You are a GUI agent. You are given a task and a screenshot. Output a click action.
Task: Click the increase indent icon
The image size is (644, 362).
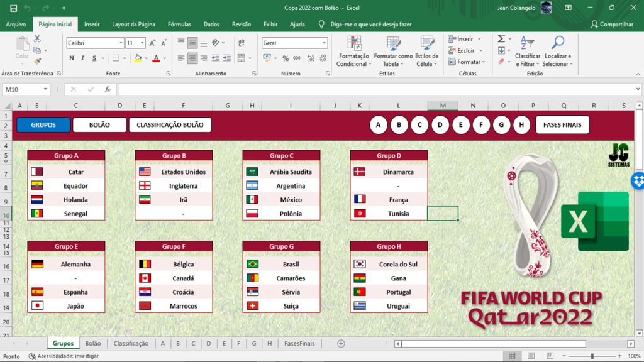click(x=226, y=58)
